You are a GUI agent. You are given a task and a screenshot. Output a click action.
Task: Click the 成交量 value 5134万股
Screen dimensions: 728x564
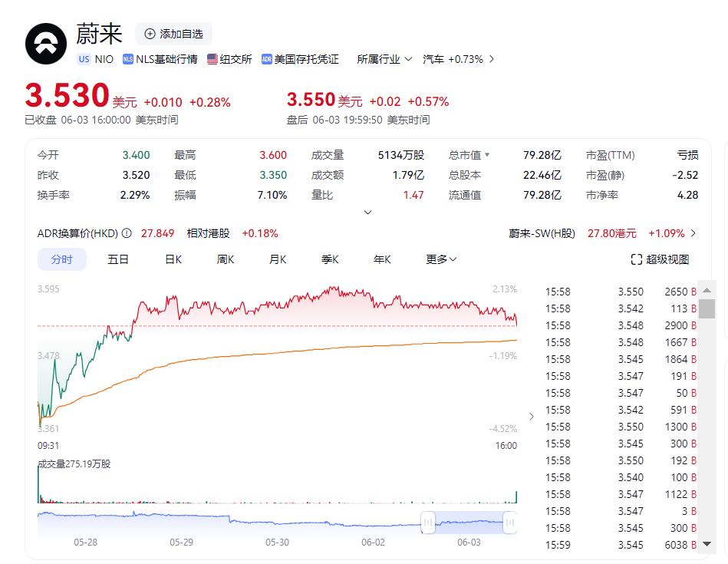click(x=401, y=155)
